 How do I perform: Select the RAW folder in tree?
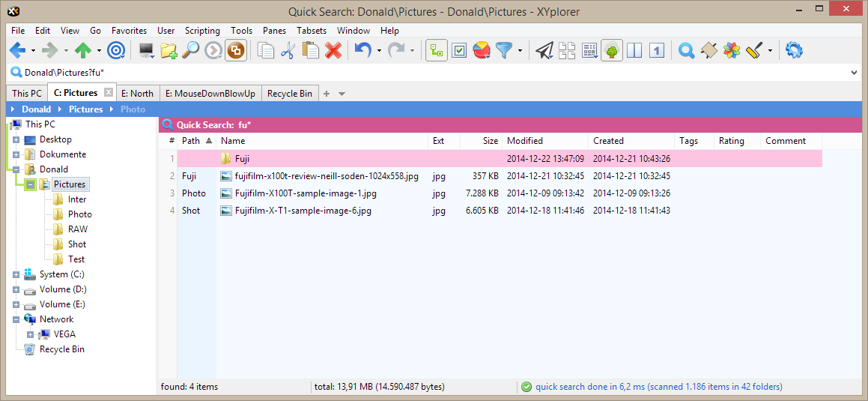point(77,229)
